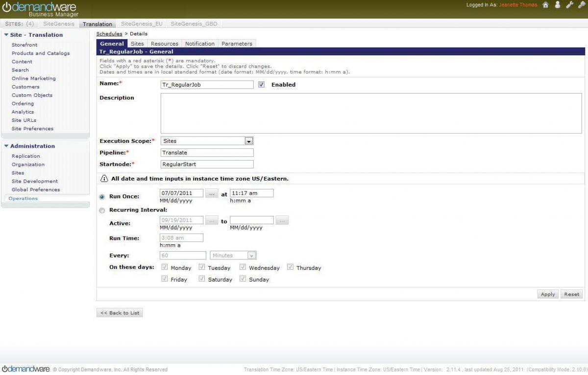
Task: Toggle the Thursday checkbox
Action: 290,267
